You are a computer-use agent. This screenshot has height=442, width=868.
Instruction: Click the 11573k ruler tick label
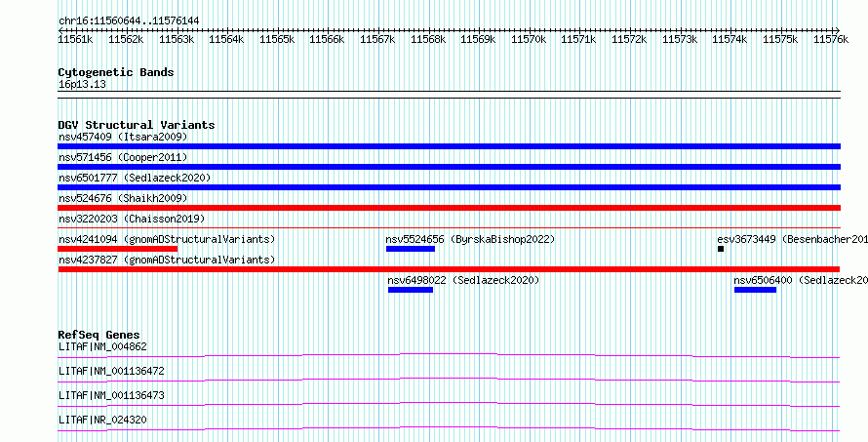pyautogui.click(x=680, y=39)
